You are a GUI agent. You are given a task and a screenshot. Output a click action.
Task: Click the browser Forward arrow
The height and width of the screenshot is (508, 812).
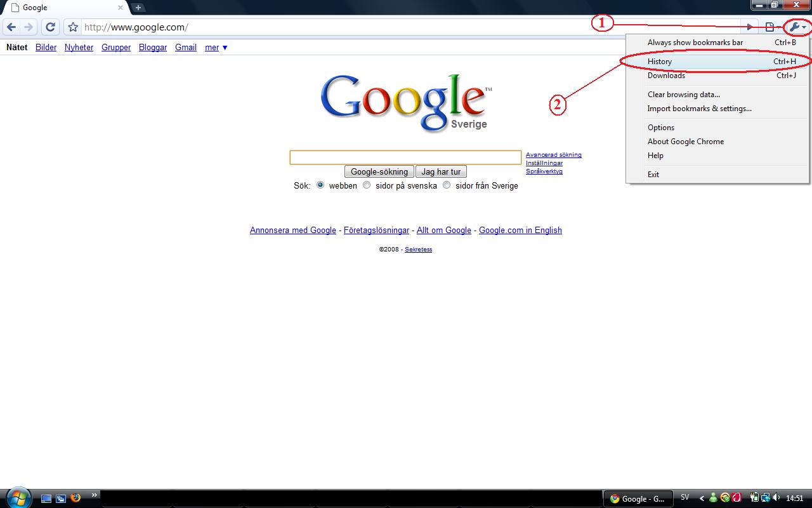point(28,27)
